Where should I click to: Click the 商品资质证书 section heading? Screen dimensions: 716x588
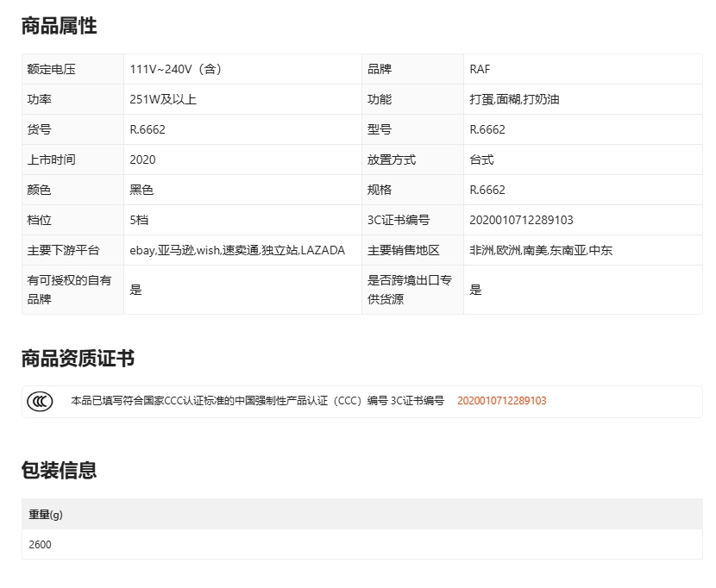coord(78,359)
